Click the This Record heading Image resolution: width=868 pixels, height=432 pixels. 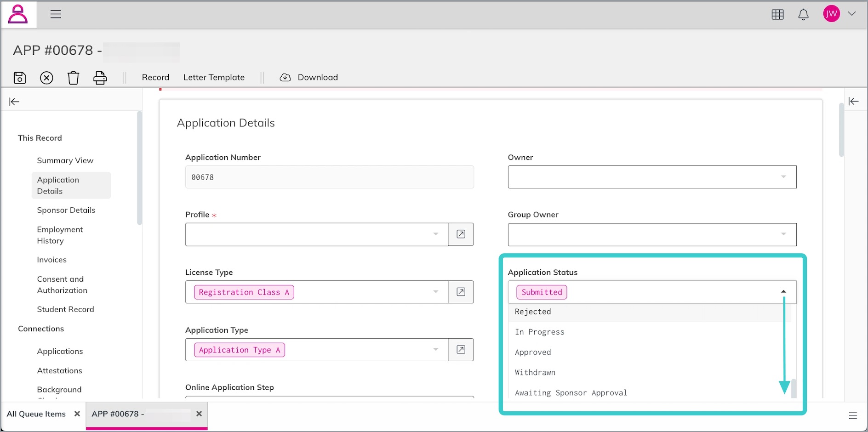40,138
